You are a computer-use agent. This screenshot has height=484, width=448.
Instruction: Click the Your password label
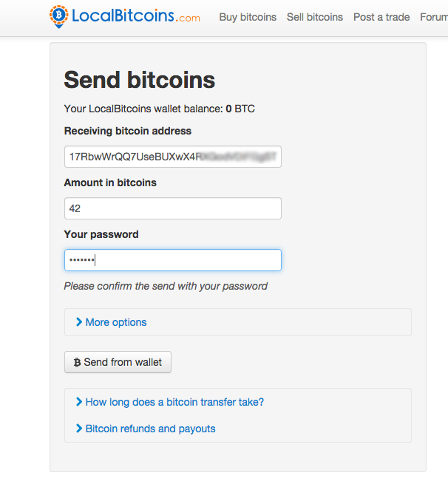(101, 234)
